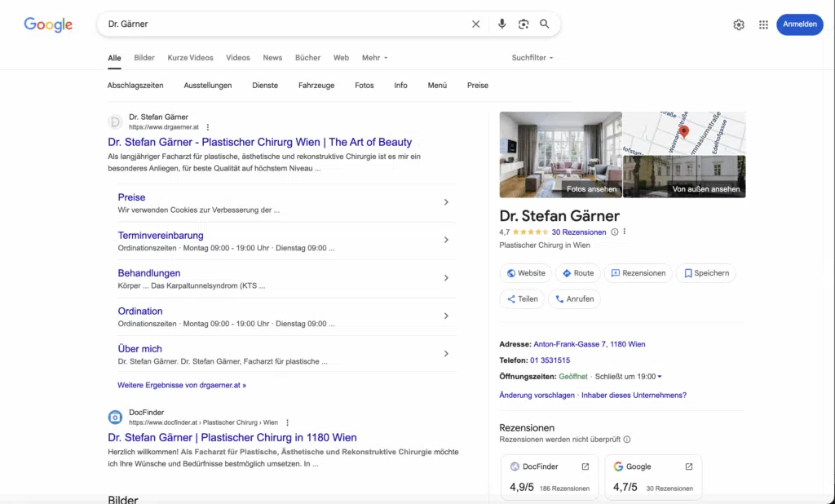
Task: Click the DocFinder result favicon
Action: coord(115,418)
